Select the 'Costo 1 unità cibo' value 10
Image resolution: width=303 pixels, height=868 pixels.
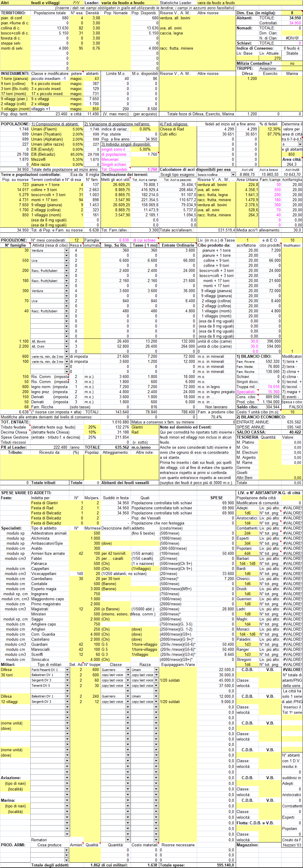pos(292,412)
